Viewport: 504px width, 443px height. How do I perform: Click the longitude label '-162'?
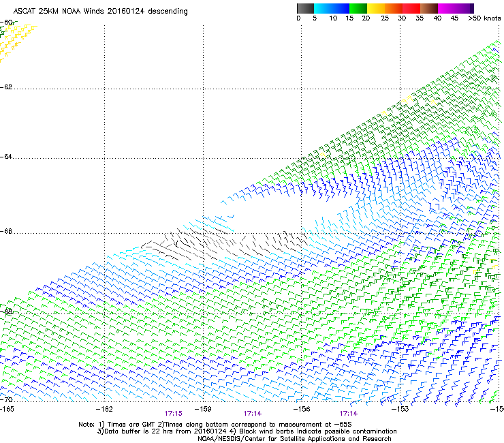104,409
